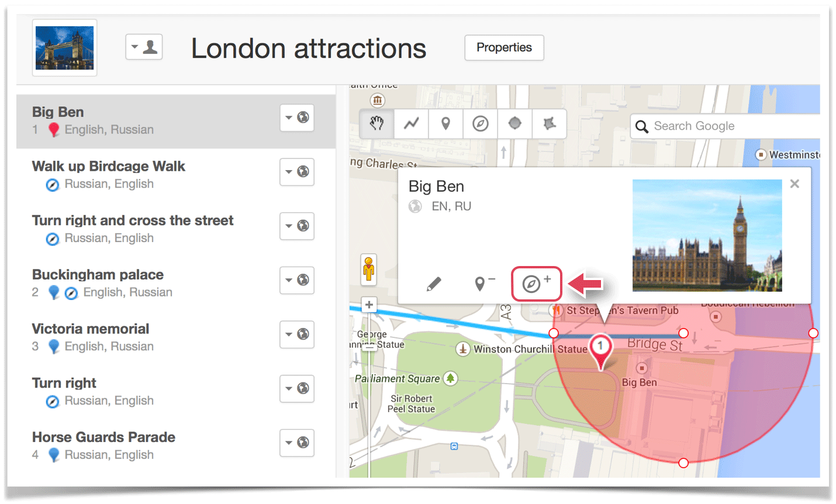This screenshot has height=504, width=836.
Task: Close the Big Ben info popup
Action: pos(794,184)
